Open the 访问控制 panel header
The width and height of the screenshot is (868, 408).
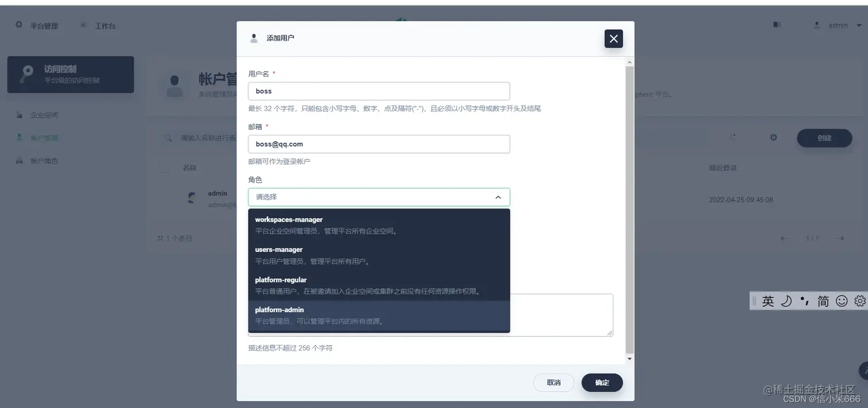click(x=71, y=75)
